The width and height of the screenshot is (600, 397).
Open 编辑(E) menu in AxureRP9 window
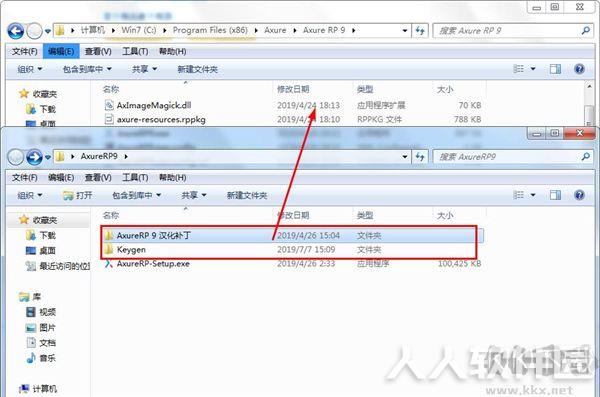click(x=61, y=177)
